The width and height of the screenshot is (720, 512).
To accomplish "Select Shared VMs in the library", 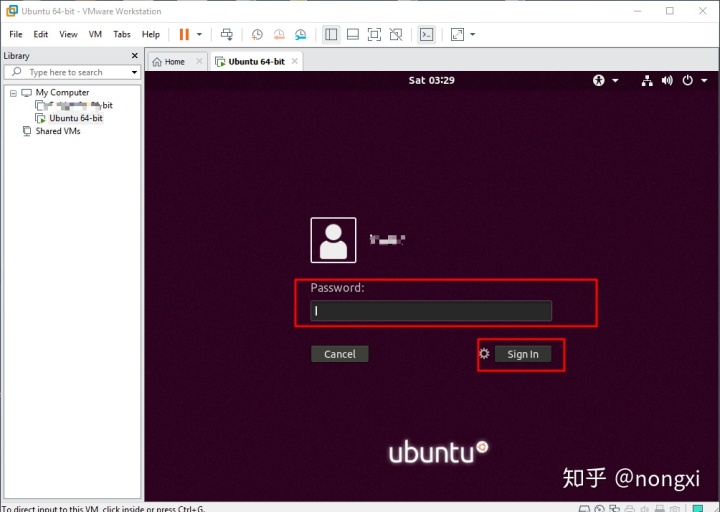I will pyautogui.click(x=58, y=131).
